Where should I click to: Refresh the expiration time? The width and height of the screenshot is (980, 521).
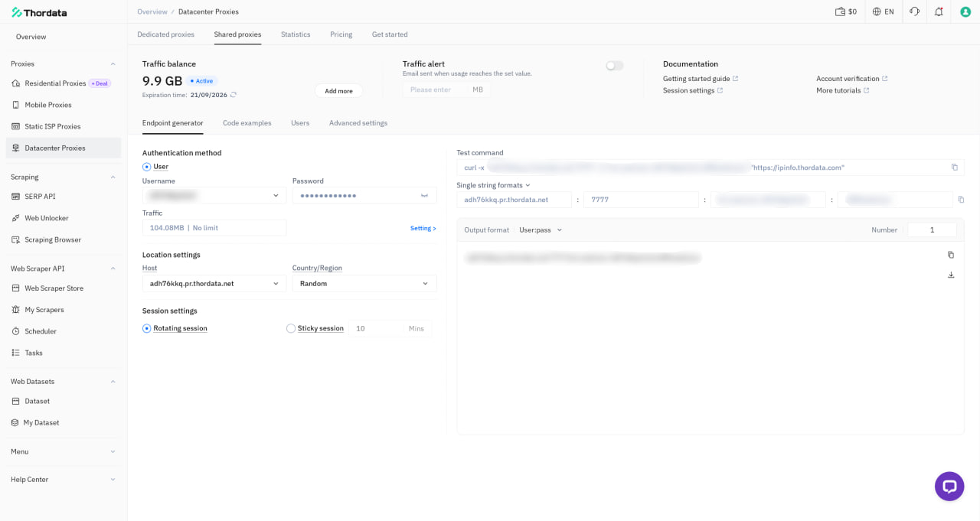234,95
